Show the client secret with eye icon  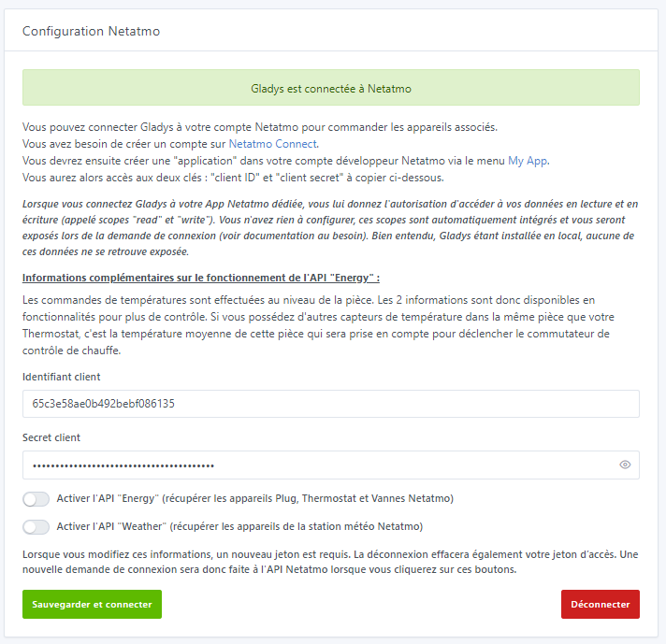click(625, 465)
